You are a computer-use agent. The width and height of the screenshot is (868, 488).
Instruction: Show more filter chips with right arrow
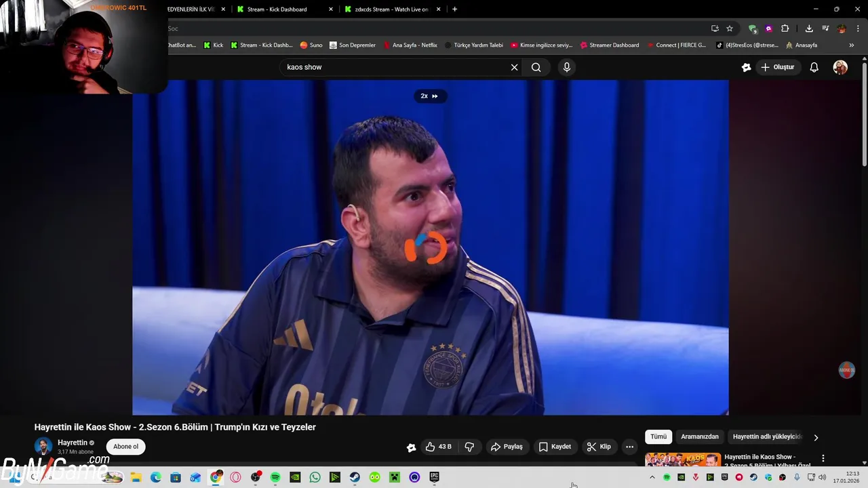pyautogui.click(x=816, y=437)
